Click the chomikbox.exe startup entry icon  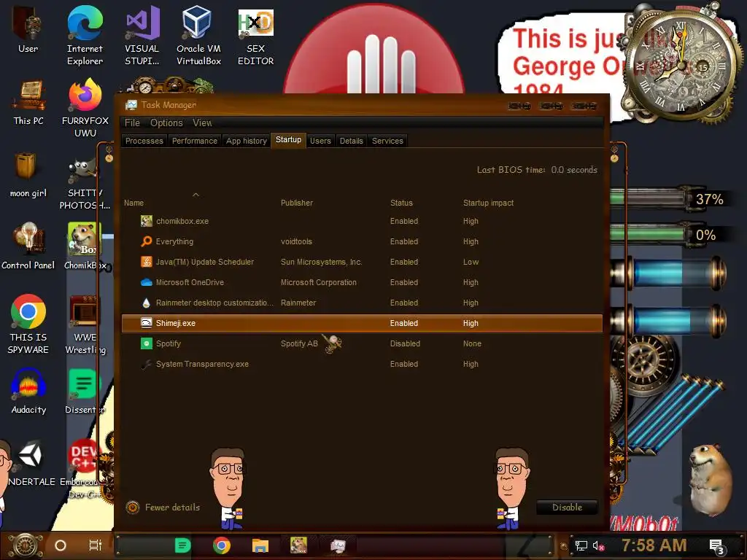pos(146,221)
